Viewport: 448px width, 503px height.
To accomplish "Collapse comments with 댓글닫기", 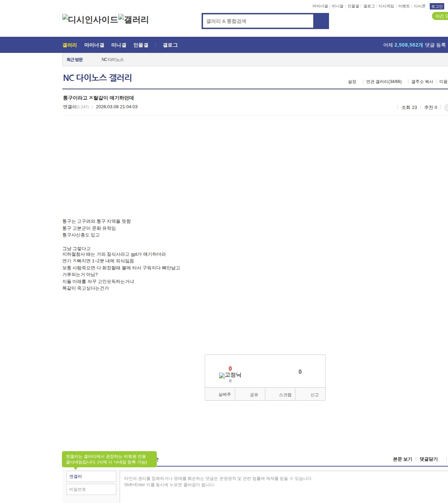I will [x=428, y=459].
